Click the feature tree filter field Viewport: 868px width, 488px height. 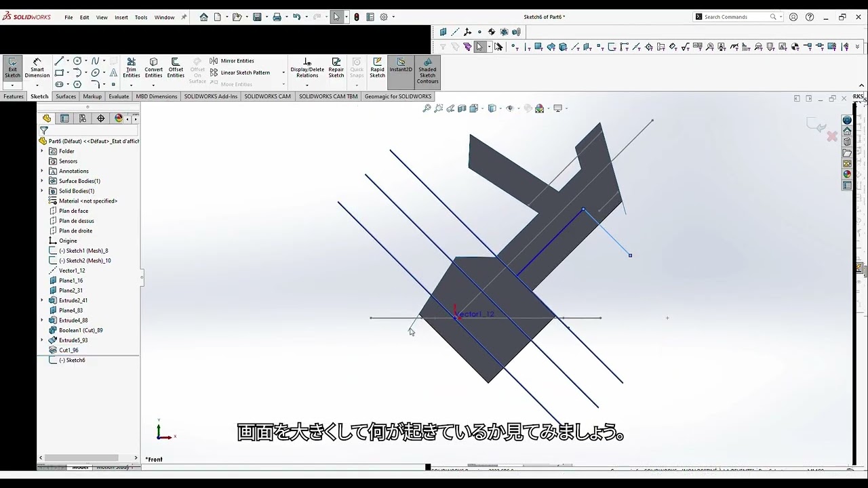point(89,130)
